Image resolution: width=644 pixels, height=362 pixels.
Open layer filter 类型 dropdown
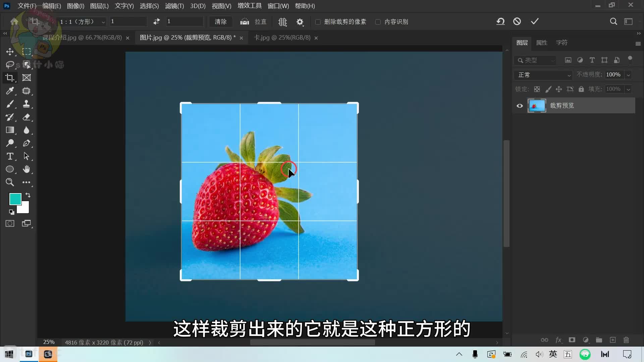coord(535,60)
